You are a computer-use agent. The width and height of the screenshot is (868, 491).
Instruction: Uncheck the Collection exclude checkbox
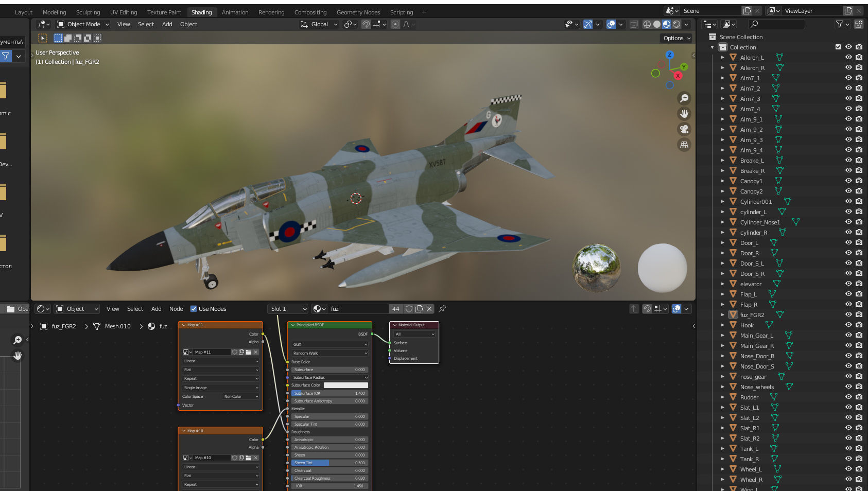pos(838,47)
